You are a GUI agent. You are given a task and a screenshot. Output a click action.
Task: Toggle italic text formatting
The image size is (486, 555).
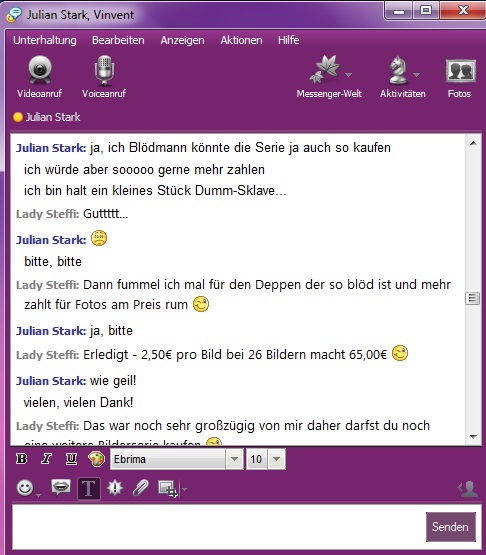[46, 459]
